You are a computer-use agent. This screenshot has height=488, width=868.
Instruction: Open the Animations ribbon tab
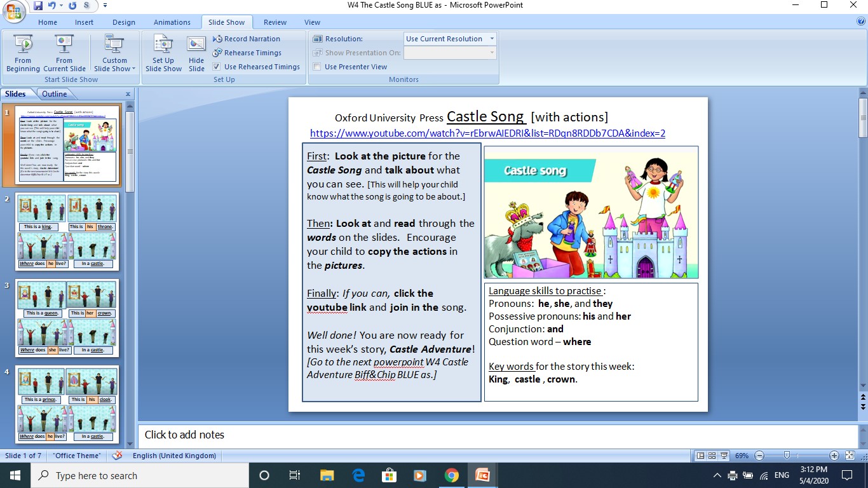[172, 22]
